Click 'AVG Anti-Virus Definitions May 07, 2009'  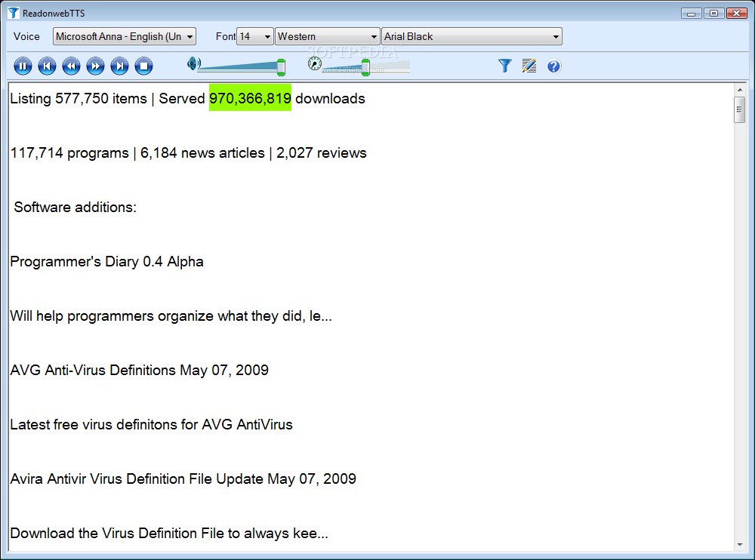(139, 371)
